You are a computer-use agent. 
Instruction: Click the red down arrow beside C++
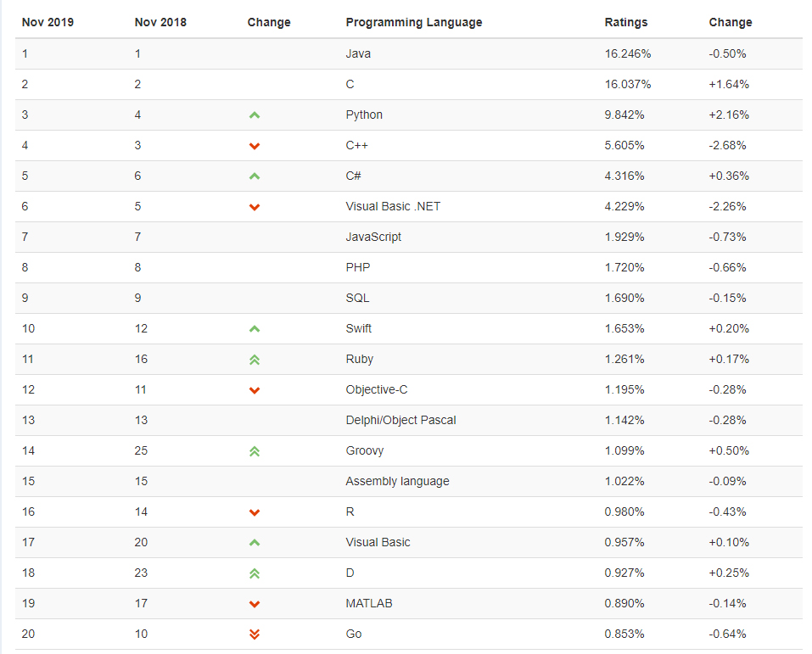[x=255, y=146]
